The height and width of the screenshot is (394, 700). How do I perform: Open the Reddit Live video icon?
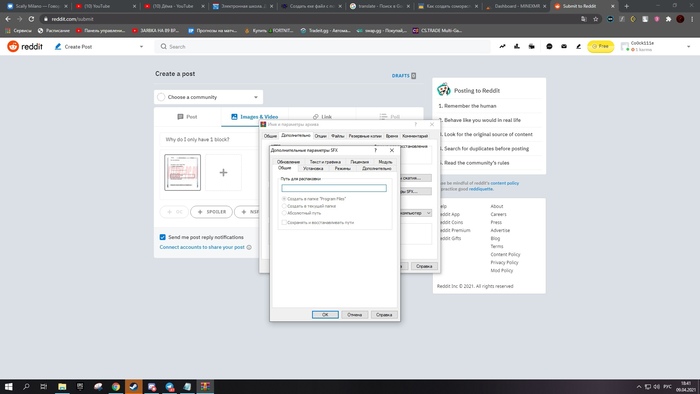[x=531, y=46]
